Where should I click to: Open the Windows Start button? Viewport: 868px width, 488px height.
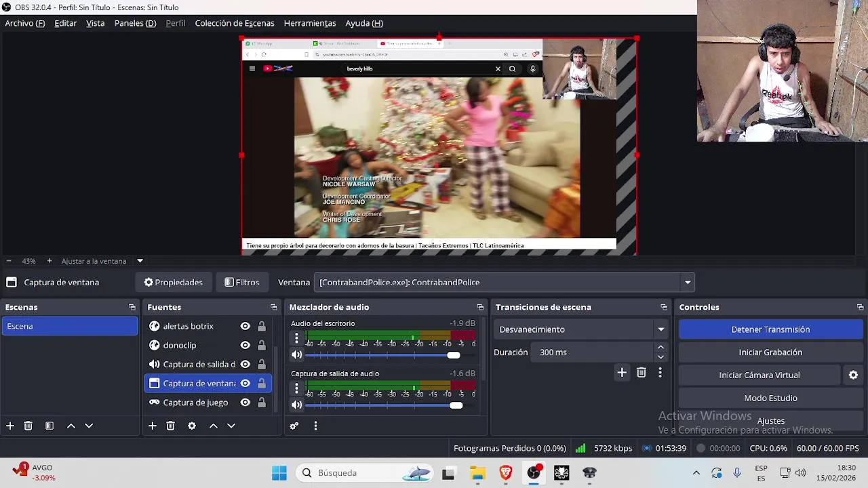(279, 473)
